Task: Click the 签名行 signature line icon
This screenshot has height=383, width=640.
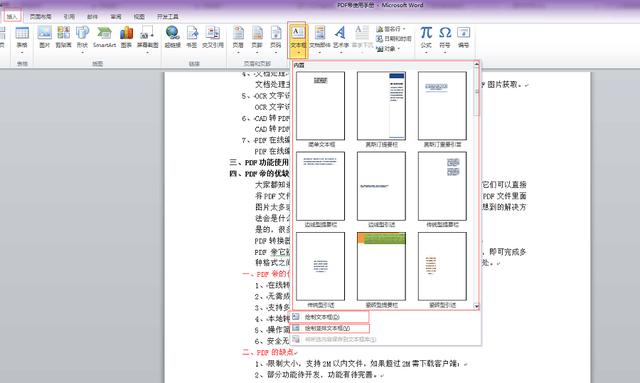Action: tap(380, 29)
